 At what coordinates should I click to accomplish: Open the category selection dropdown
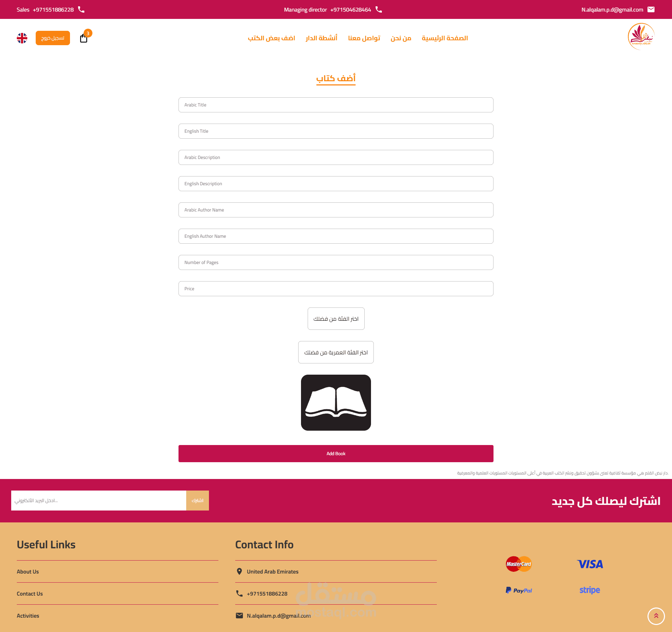(x=336, y=319)
